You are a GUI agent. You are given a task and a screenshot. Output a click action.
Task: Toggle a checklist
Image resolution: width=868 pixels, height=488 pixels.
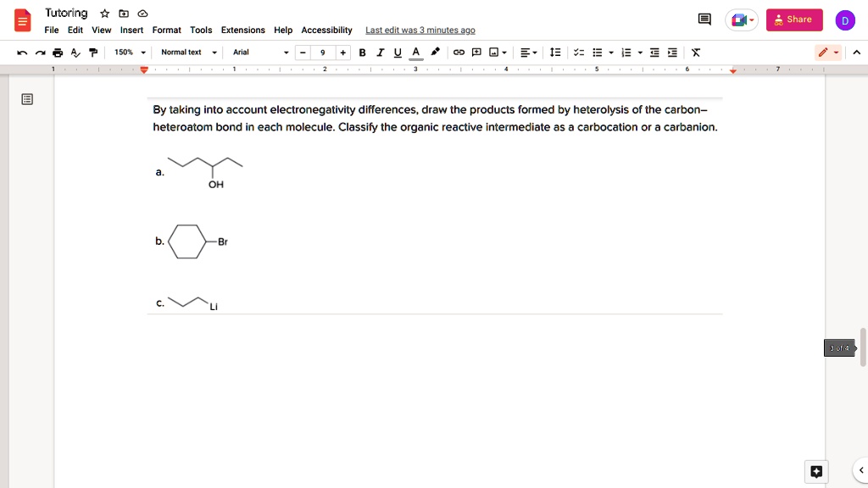click(579, 52)
